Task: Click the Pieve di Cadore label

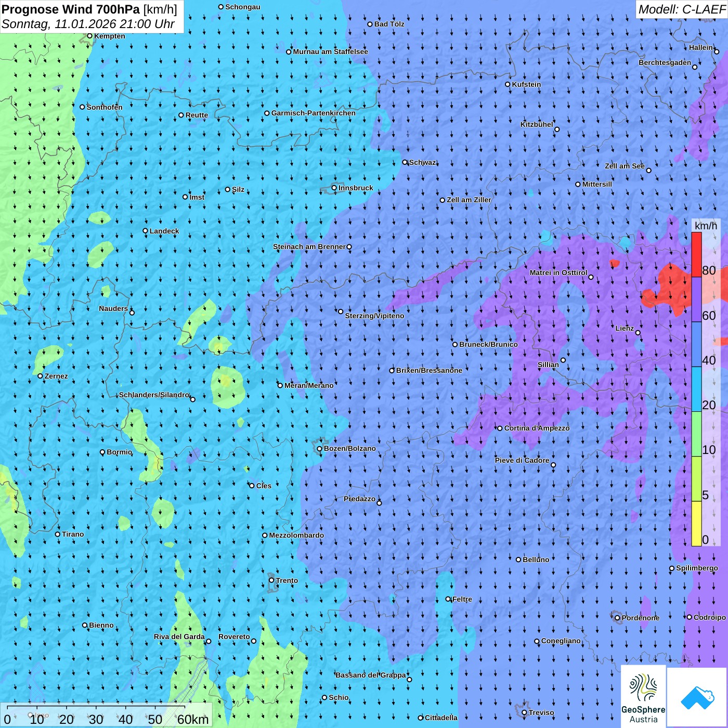Action: click(x=522, y=460)
